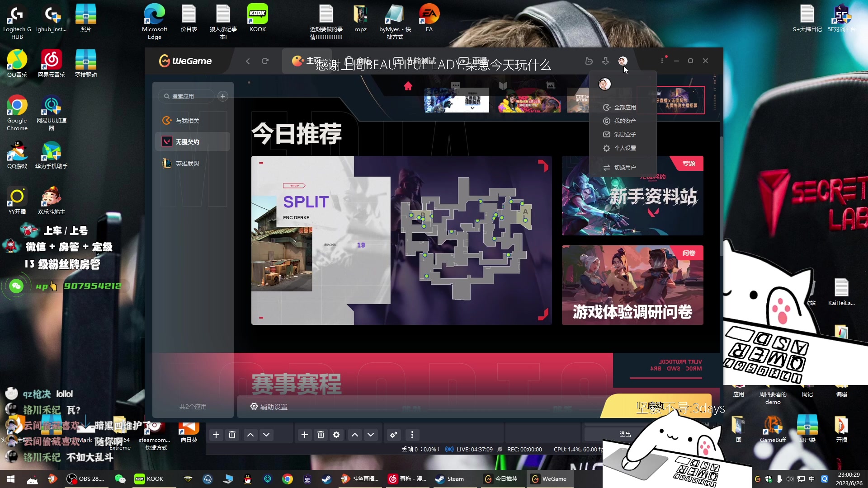Click the volume icon in system tray
The image size is (868, 488).
tap(789, 479)
